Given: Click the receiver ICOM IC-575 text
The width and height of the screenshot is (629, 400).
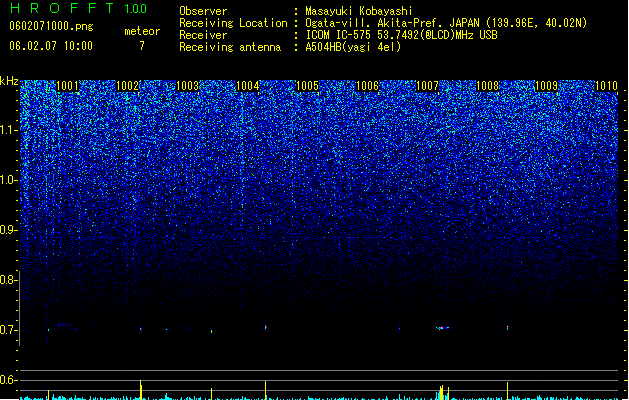Looking at the screenshot, I should 339,35.
